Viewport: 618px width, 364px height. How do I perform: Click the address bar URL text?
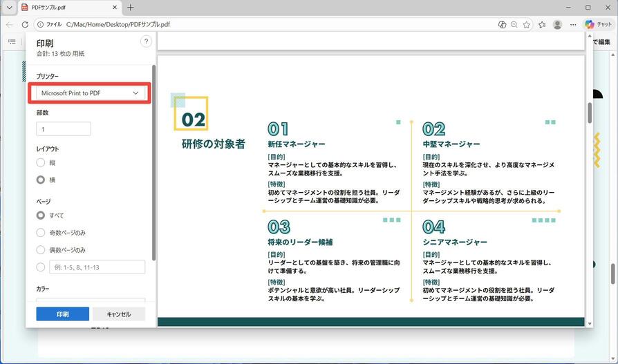point(118,24)
